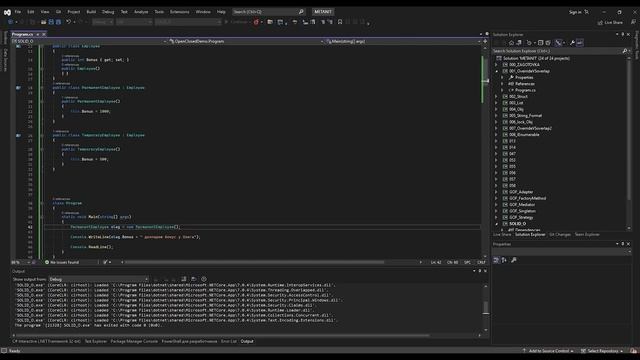Image resolution: width=640 pixels, height=360 pixels.
Task: Collapse the 001_OverrideVSoverlap project
Action: point(497,71)
